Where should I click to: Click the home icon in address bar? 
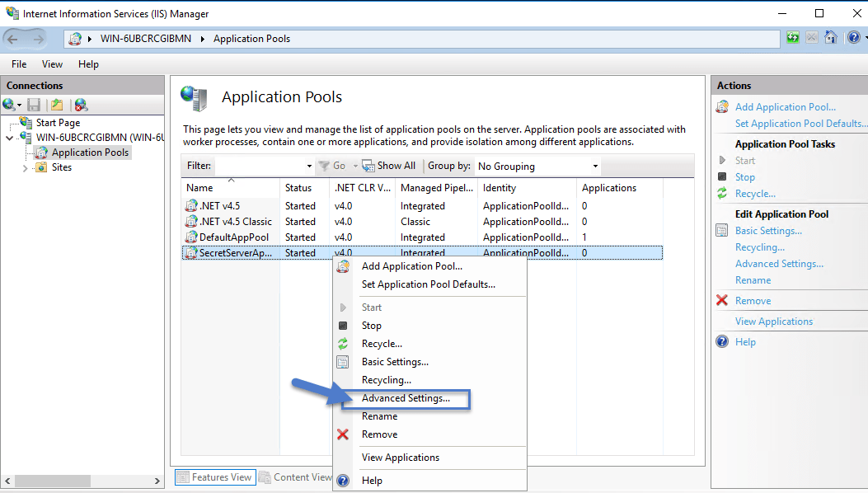pos(830,38)
